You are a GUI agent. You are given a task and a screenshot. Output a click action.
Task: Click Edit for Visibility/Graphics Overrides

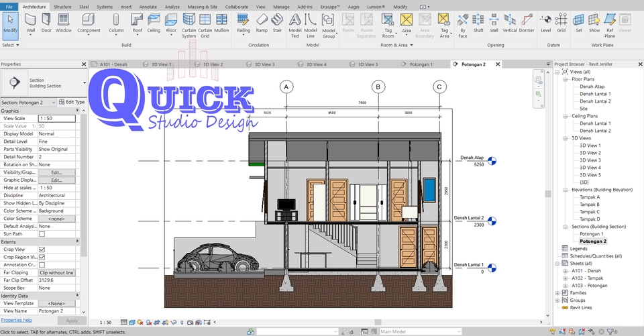pyautogui.click(x=56, y=172)
